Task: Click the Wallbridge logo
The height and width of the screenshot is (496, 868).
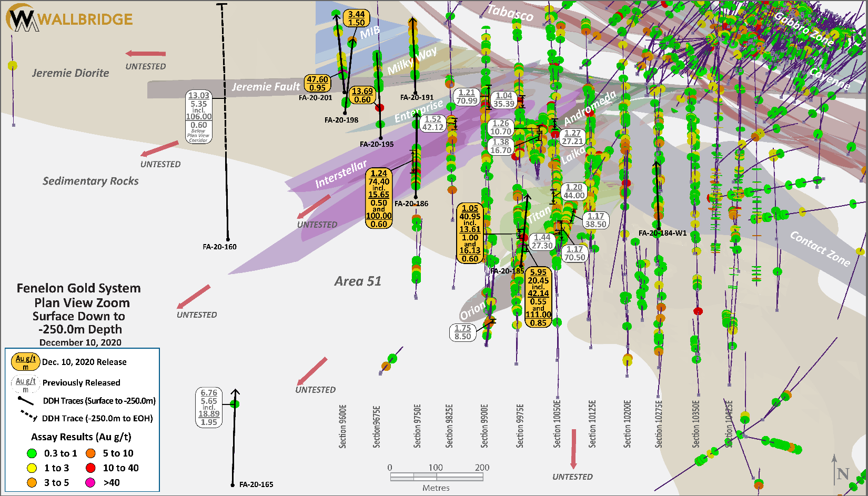Action: [68, 18]
